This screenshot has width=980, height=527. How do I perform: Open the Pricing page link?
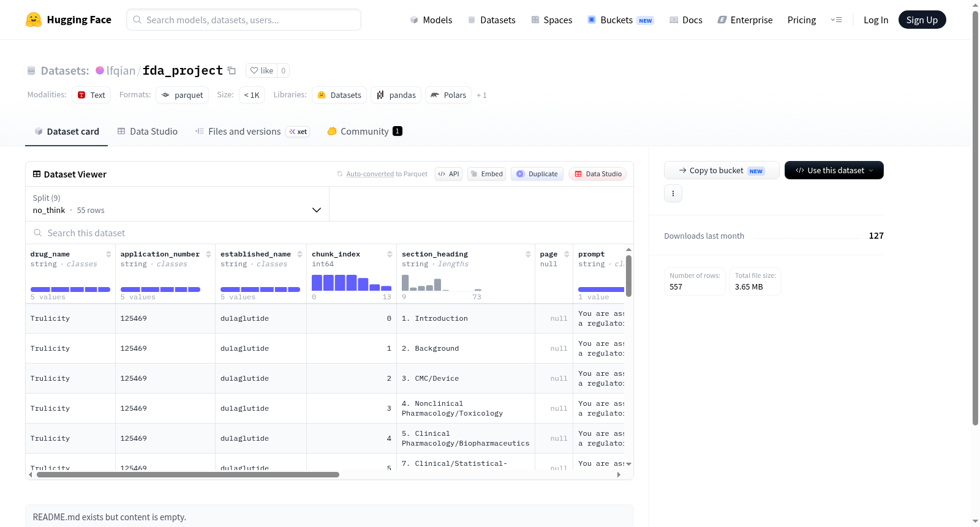point(802,20)
